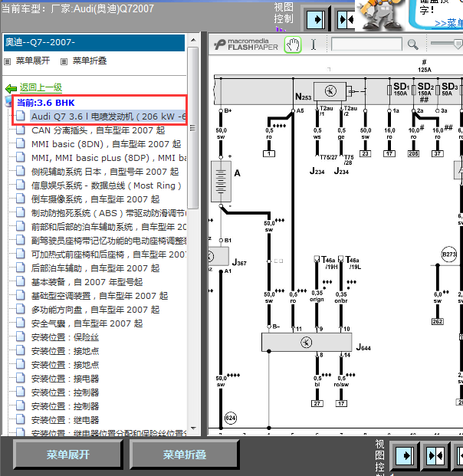Open 倒车摄像系统 document
The height and width of the screenshot is (476, 463).
[95, 199]
